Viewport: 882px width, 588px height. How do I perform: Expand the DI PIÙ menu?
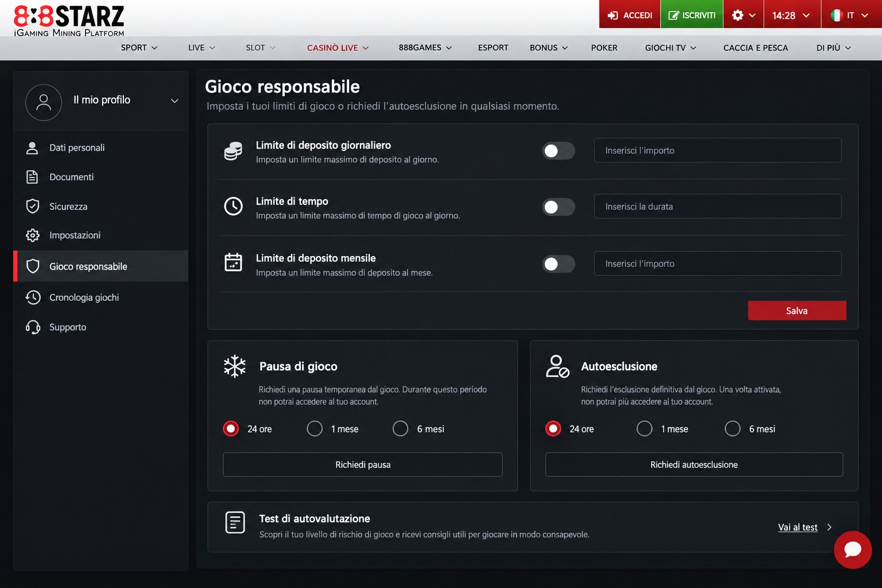click(833, 48)
